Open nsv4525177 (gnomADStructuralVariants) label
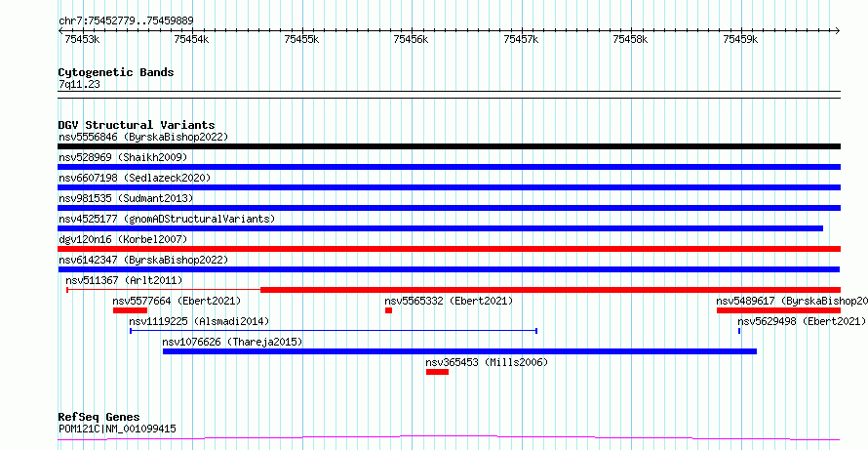The image size is (868, 450). tap(167, 219)
